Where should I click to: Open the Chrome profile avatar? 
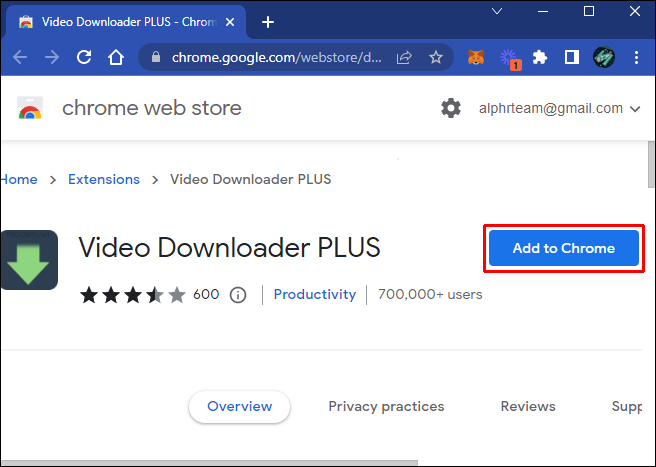point(604,57)
